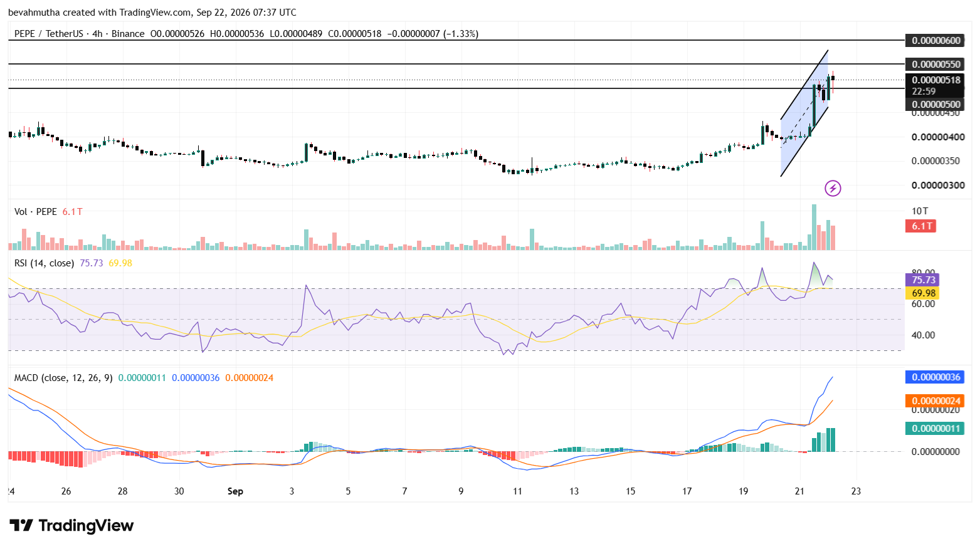
Task: Click the "10T" volume axis value
Action: point(920,211)
